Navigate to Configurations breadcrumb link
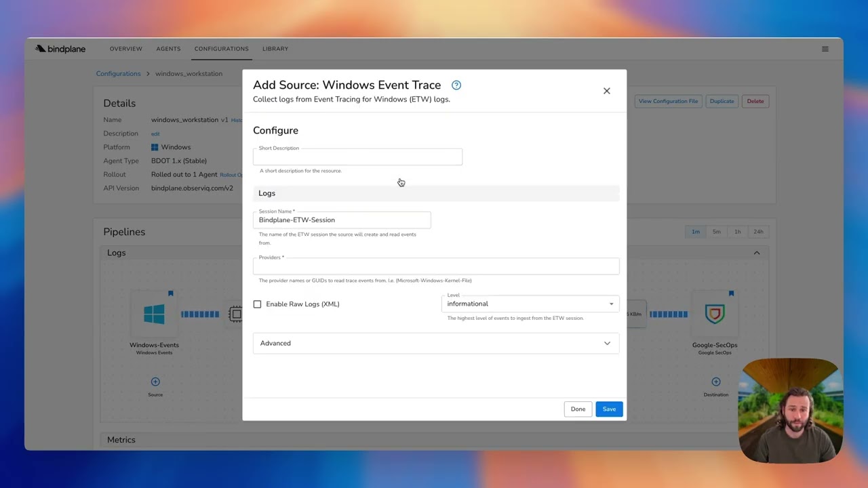Screen dimensions: 868x488 pos(118,73)
